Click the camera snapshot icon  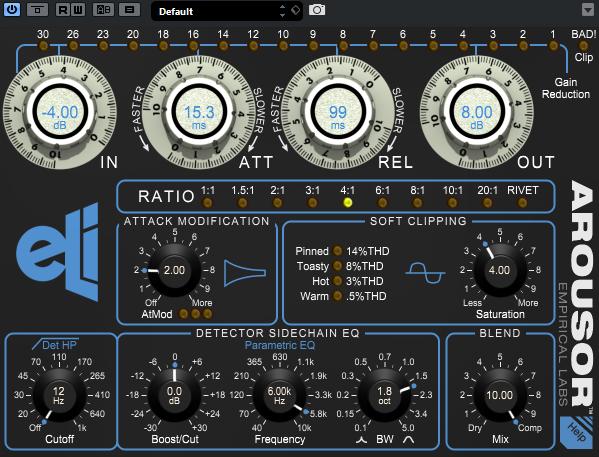317,10
